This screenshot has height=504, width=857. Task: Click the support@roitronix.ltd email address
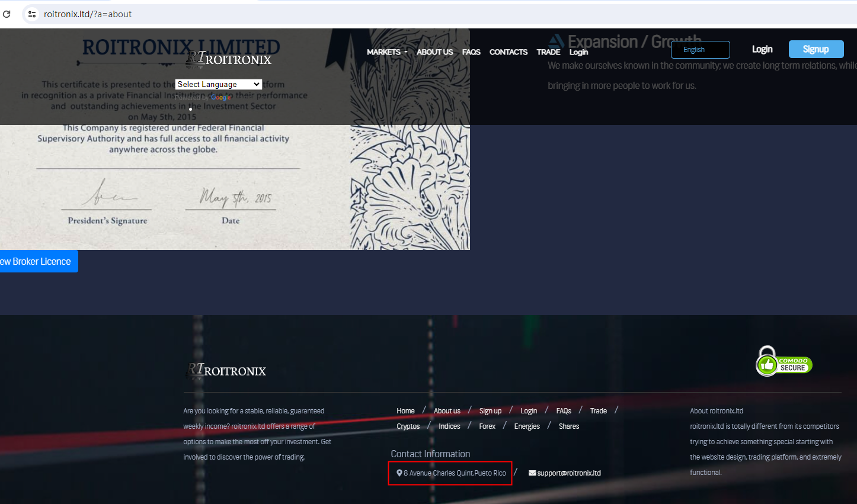tap(569, 473)
